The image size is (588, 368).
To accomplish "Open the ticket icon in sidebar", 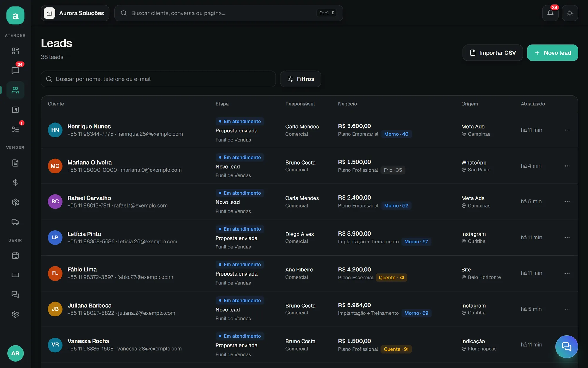I will (x=15, y=275).
